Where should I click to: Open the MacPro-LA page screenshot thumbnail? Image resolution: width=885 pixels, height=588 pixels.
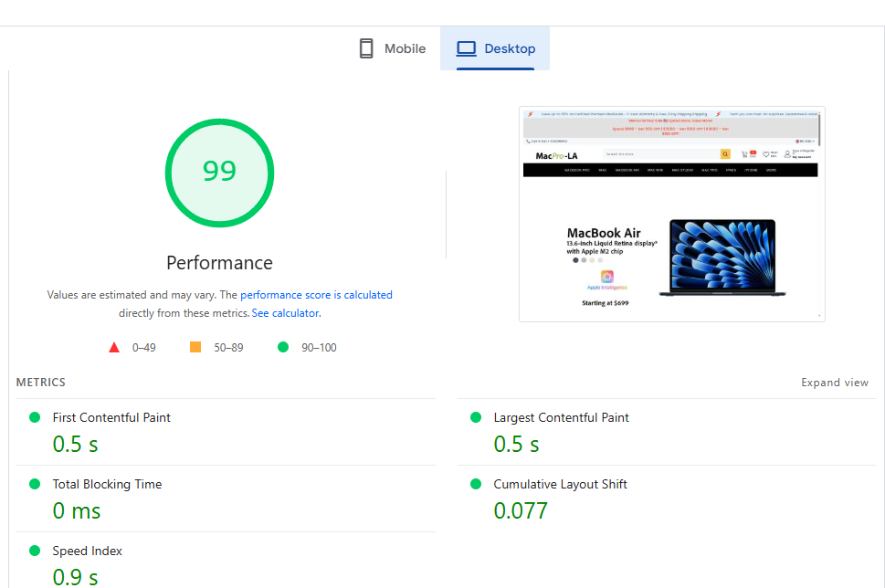[x=670, y=214]
